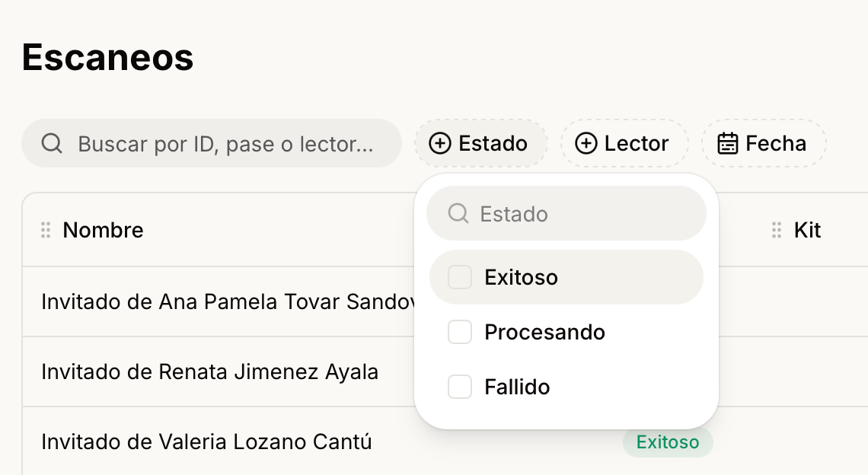868x475 pixels.
Task: Open the Lector filter dropdown
Action: click(624, 143)
